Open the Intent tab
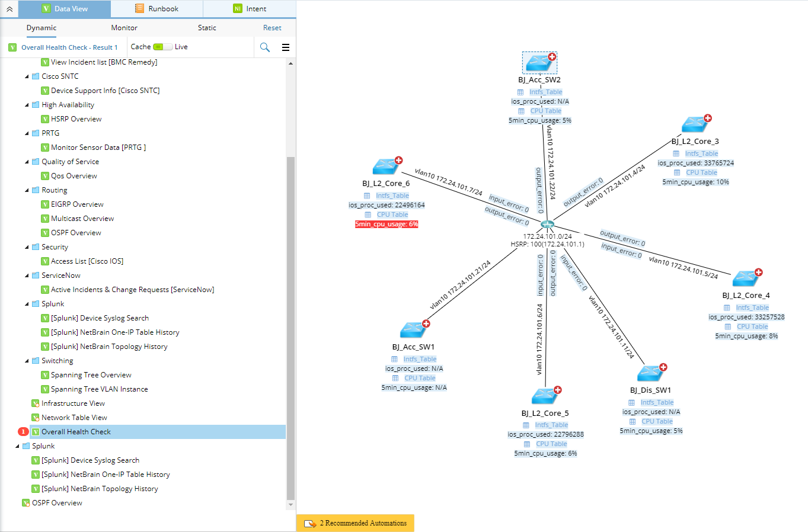This screenshot has width=808, height=532. pos(250,9)
